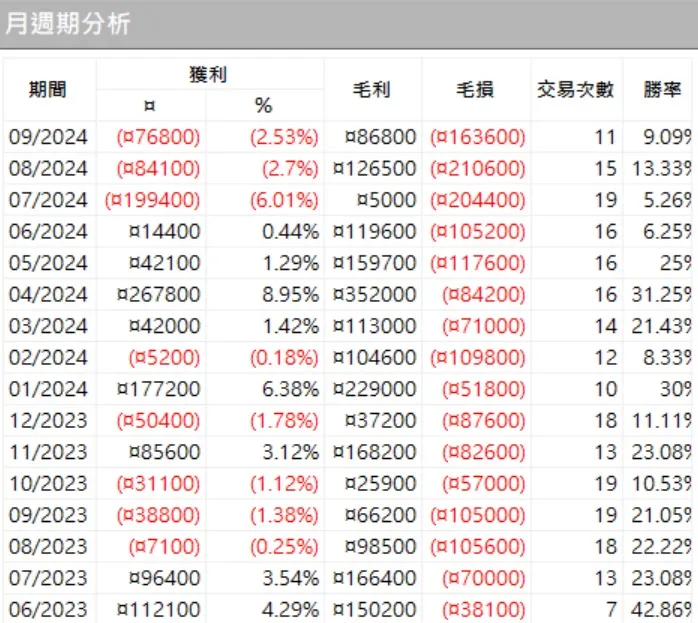Select the 04/2024 period cell
This screenshot has width=698, height=623.
(x=48, y=294)
